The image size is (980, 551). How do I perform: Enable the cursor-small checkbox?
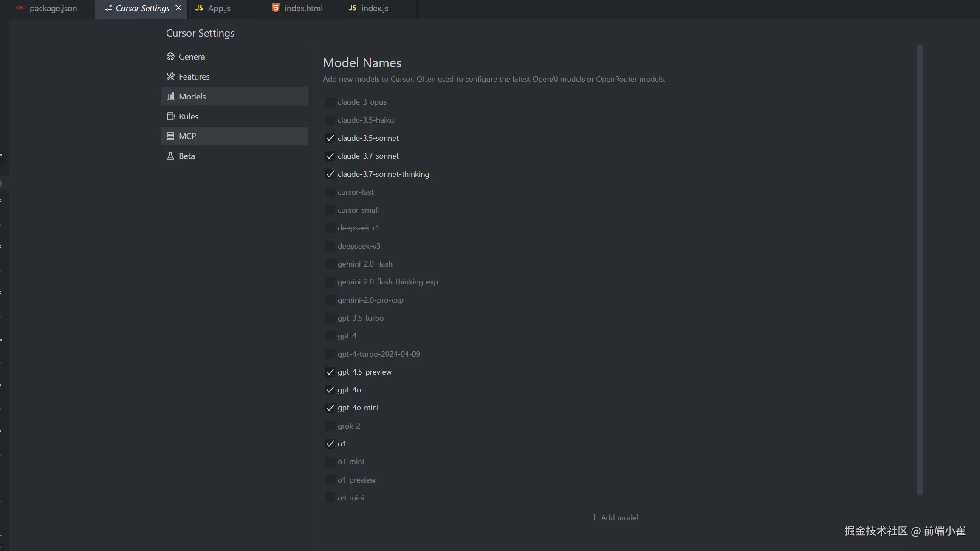click(x=330, y=210)
